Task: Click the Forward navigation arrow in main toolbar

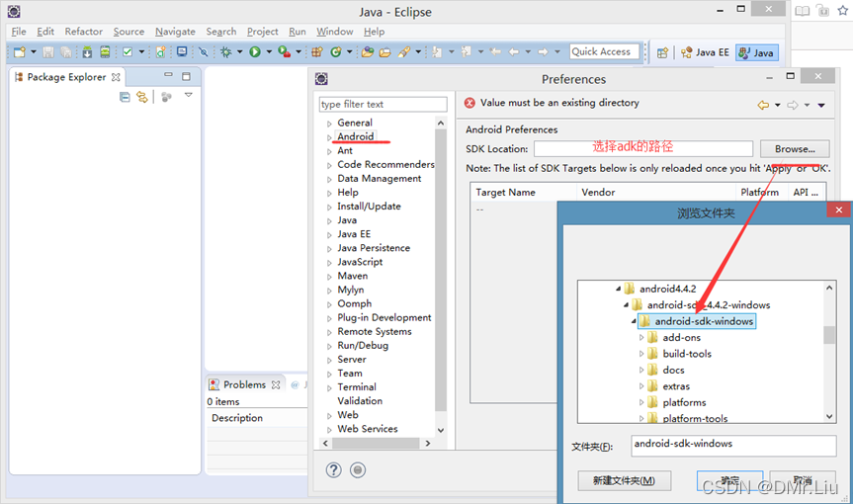Action: (x=543, y=52)
